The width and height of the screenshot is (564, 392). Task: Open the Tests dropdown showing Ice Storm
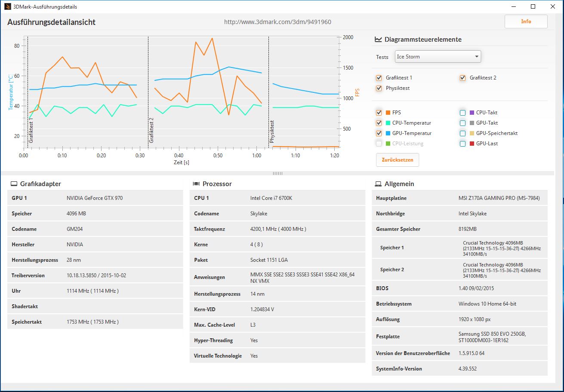[438, 57]
